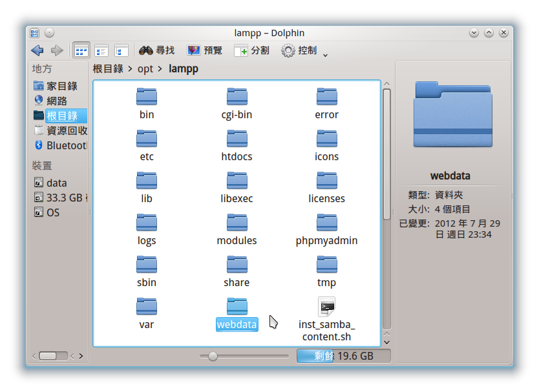Switch to details view mode

point(122,51)
